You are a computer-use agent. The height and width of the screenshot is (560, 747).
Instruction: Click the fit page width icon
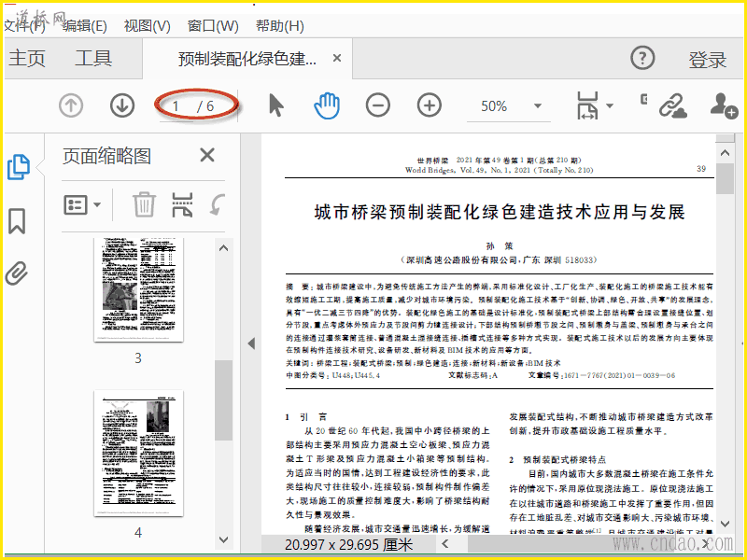click(587, 105)
